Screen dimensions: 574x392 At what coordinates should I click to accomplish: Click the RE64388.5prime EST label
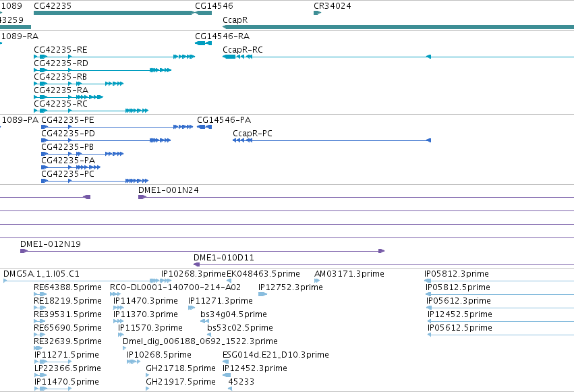[x=67, y=287]
